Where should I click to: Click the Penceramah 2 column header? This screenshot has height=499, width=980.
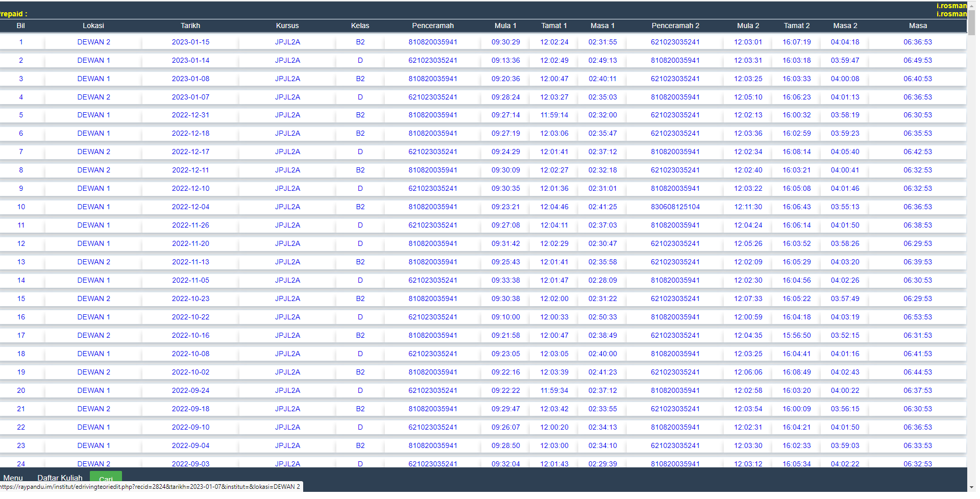coord(675,26)
